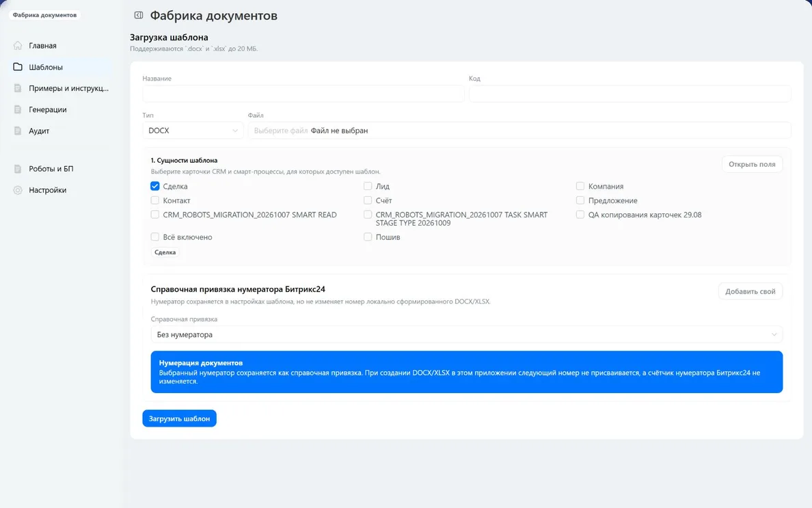The image size is (812, 508).
Task: Focus the Код input field
Action: click(x=630, y=93)
